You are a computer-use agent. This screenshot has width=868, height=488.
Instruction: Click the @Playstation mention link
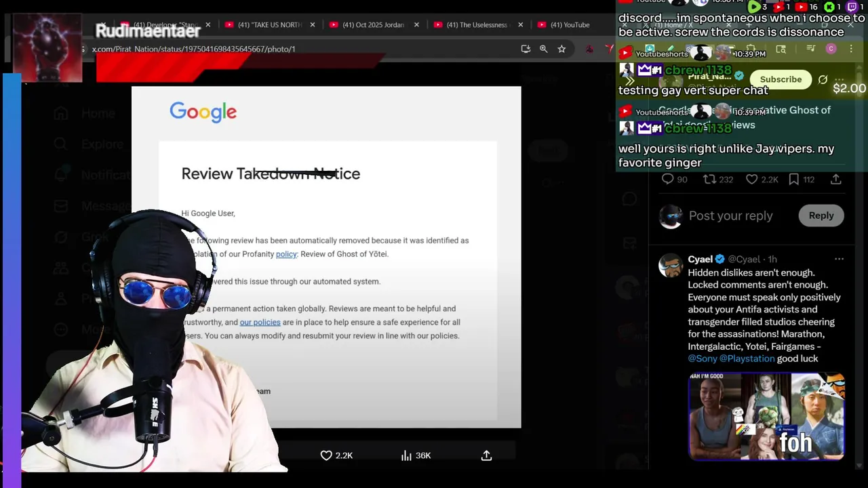[x=747, y=359]
